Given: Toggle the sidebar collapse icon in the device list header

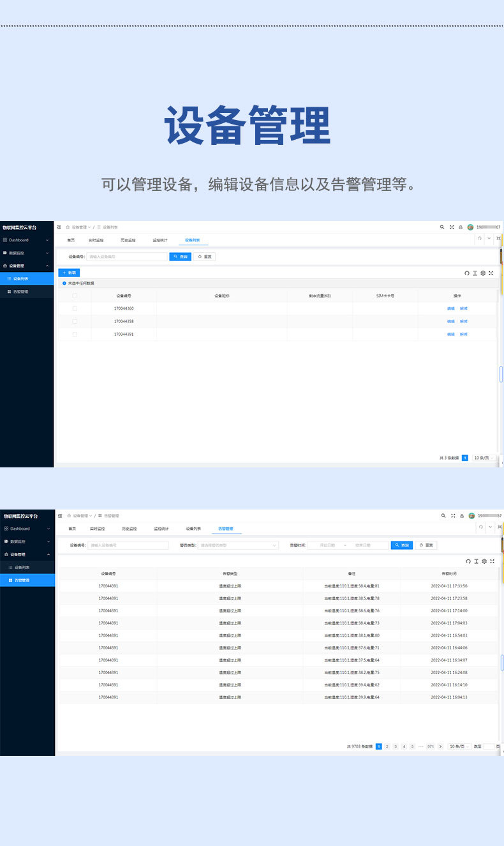Looking at the screenshot, I should coord(59,227).
